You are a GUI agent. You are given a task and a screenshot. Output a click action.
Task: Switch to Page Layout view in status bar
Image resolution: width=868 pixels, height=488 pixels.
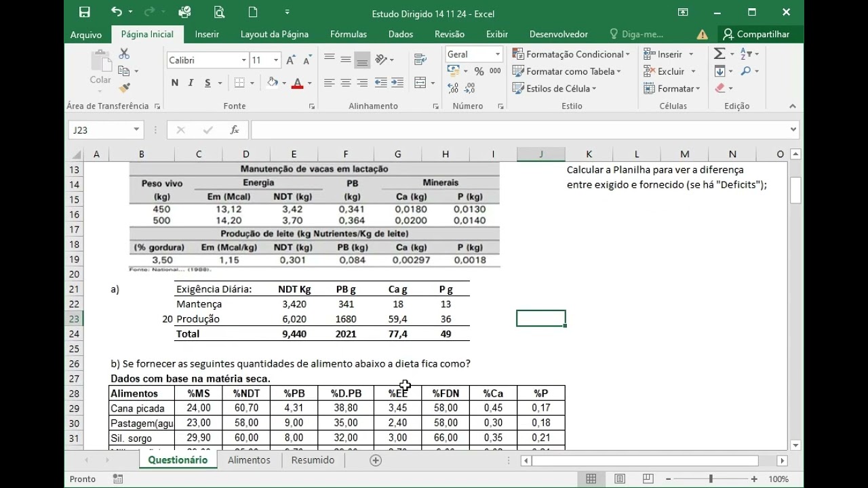tap(620, 479)
